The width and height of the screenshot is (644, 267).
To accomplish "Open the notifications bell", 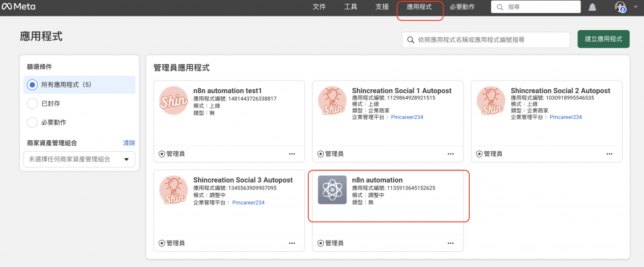I will [x=592, y=7].
